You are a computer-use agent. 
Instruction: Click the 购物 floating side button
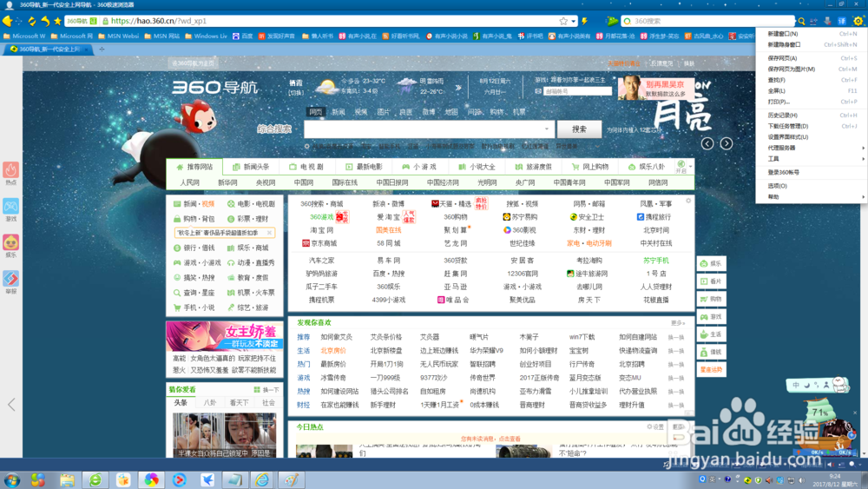712,299
